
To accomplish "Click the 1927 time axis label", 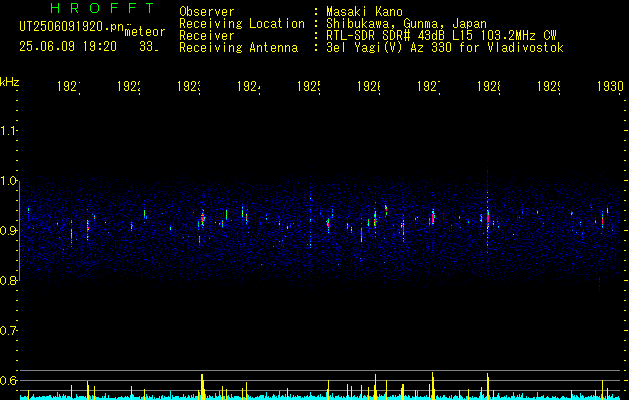I will point(429,87).
